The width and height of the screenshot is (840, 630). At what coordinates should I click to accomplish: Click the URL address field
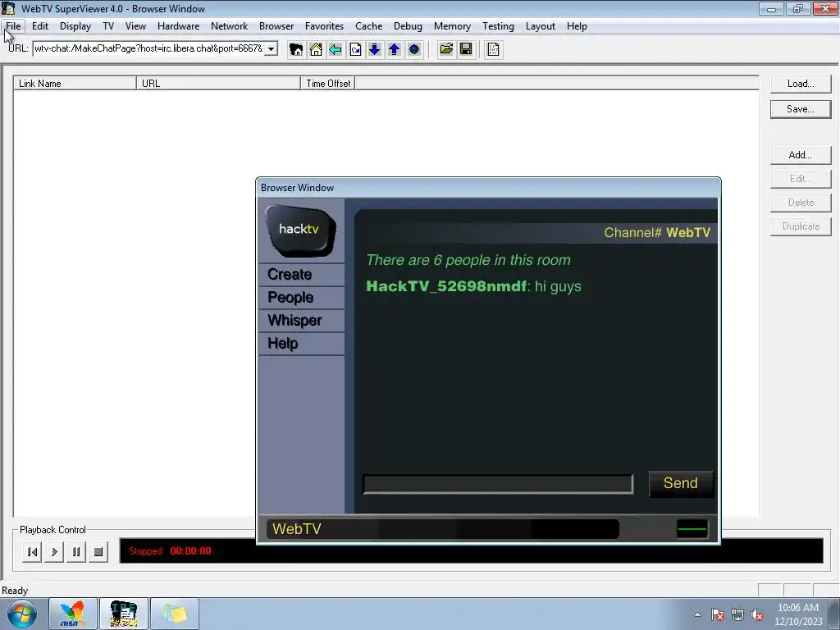click(x=149, y=48)
